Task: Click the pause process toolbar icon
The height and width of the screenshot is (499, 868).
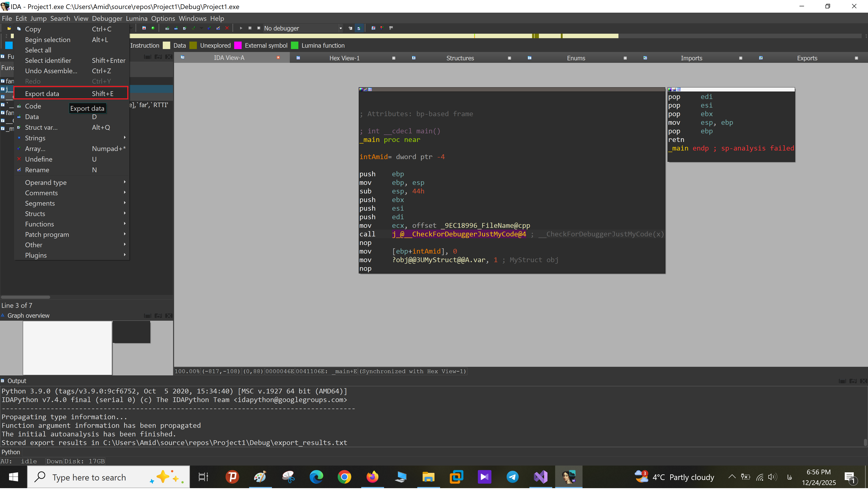Action: (250, 28)
